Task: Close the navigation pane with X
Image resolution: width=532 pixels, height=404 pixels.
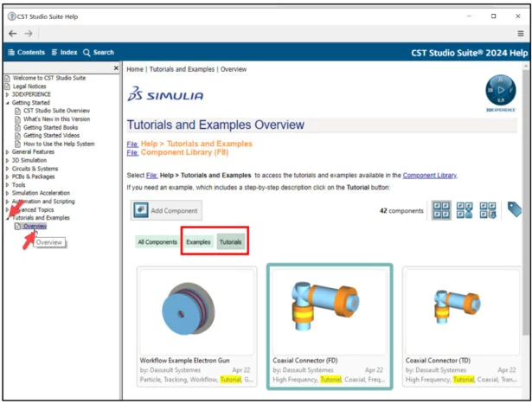Action: 116,68
